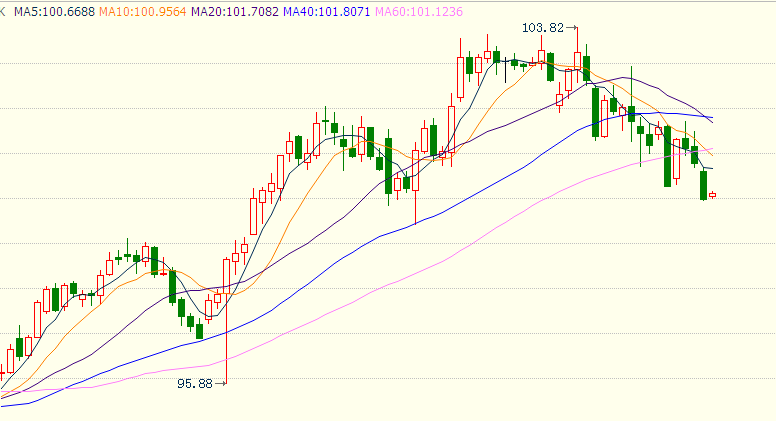Select the 103.82 high price annotation
The width and height of the screenshot is (776, 421).
coord(543,28)
